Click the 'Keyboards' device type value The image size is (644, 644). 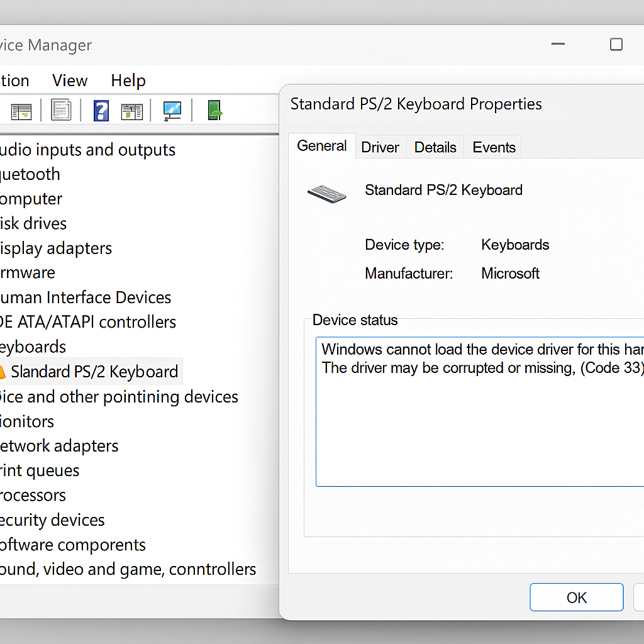[x=515, y=245]
